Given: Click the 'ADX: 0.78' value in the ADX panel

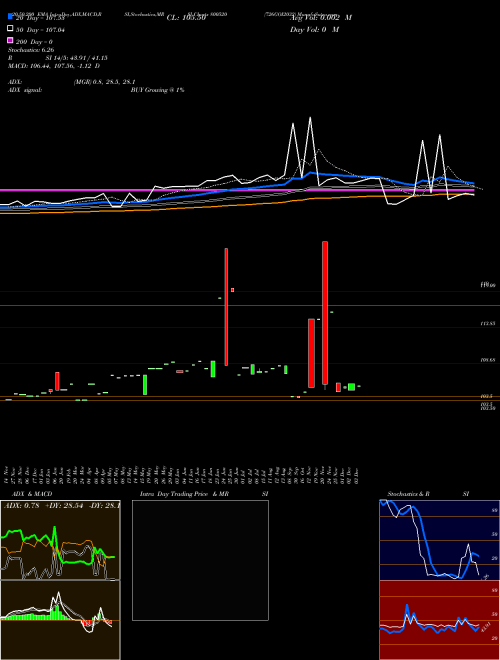Looking at the screenshot, I should (x=21, y=505).
